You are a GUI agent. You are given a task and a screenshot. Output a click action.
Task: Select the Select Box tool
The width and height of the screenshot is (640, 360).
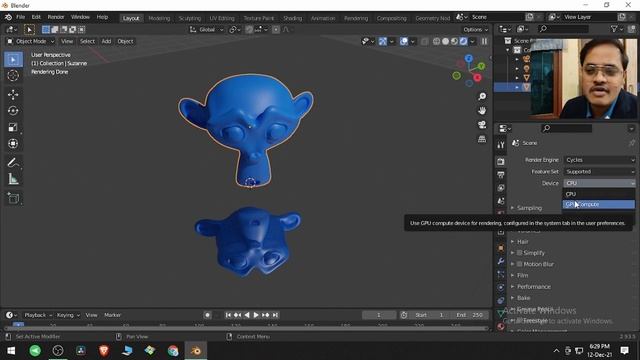pyautogui.click(x=13, y=60)
